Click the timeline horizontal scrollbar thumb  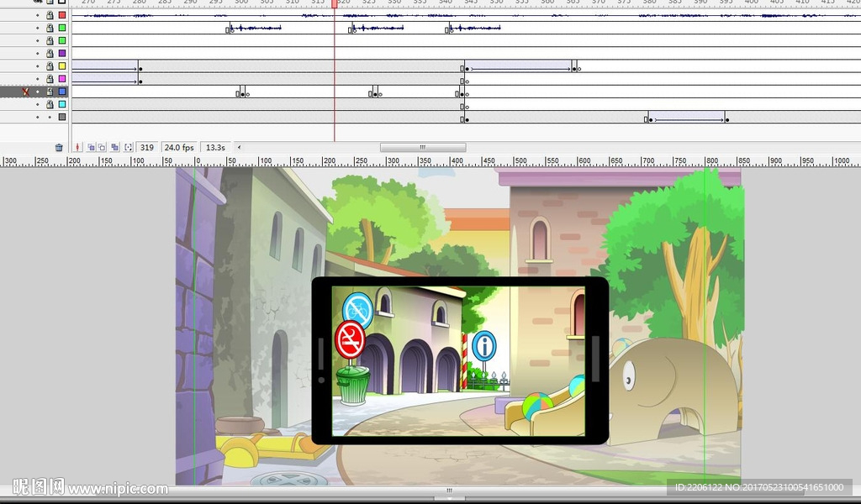pyautogui.click(x=423, y=147)
